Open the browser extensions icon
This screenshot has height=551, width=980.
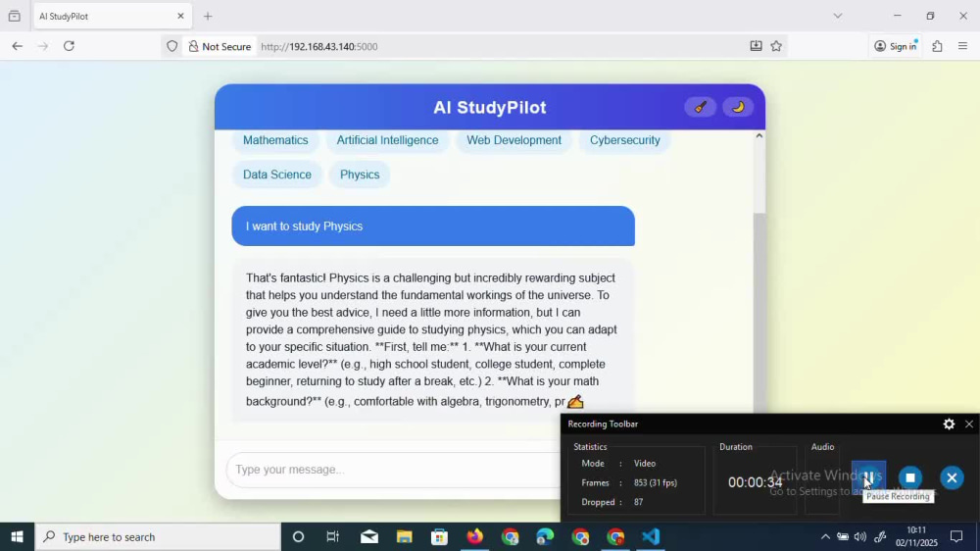(x=937, y=46)
